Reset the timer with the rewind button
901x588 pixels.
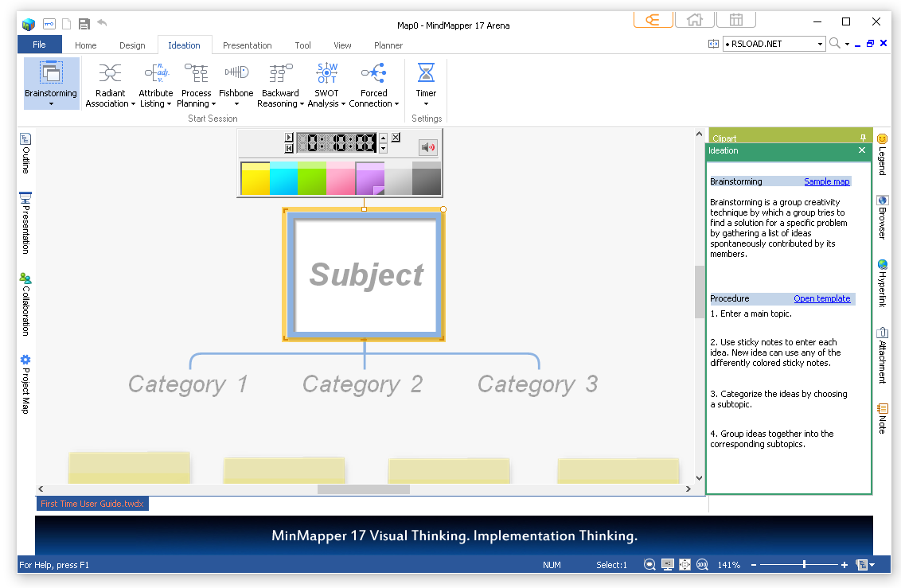[x=289, y=148]
